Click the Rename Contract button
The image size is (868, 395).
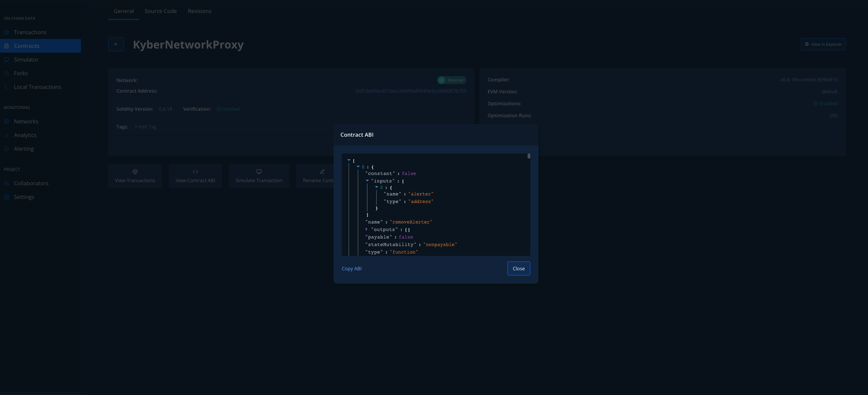coord(315,176)
